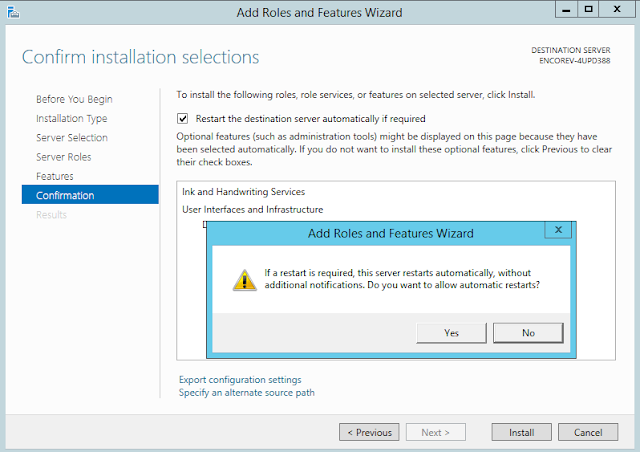Uncheck Restart the destination server automatically
Image resolution: width=640 pixels, height=452 pixels.
[x=182, y=118]
